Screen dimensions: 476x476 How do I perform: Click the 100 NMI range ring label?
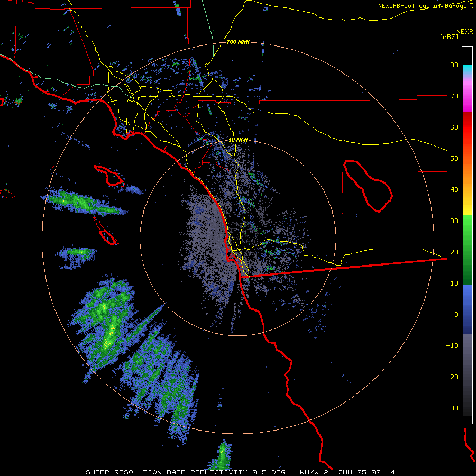coord(238,42)
